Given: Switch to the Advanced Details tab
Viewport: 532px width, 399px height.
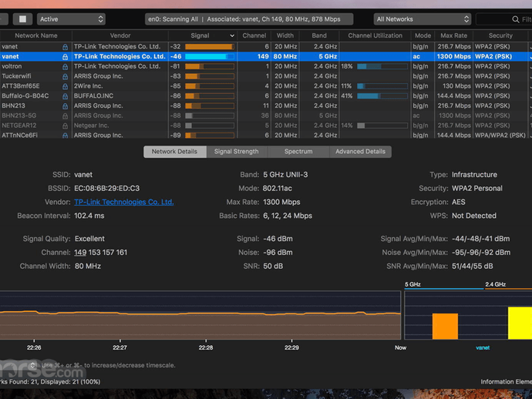Looking at the screenshot, I should pyautogui.click(x=360, y=152).
